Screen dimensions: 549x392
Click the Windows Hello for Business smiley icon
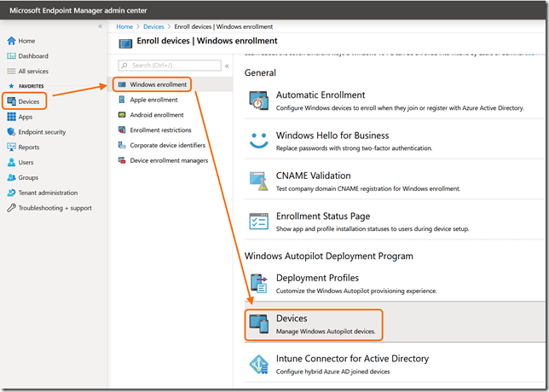258,141
